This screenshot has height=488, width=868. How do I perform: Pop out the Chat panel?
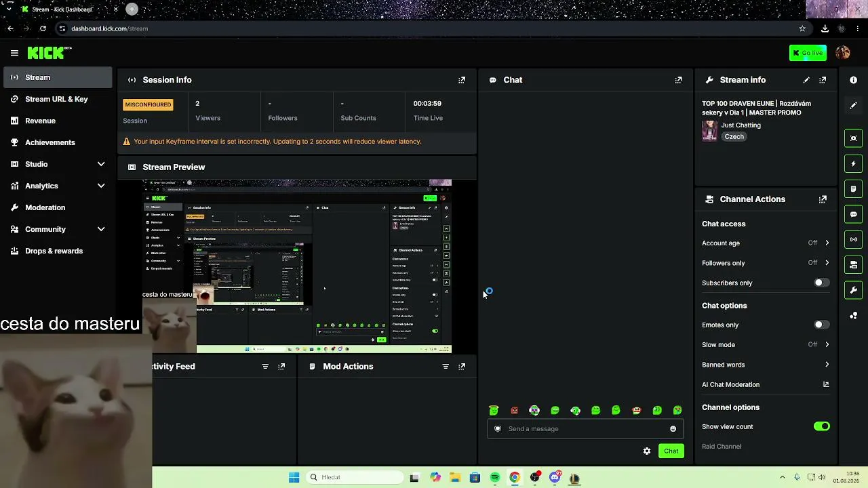click(678, 80)
